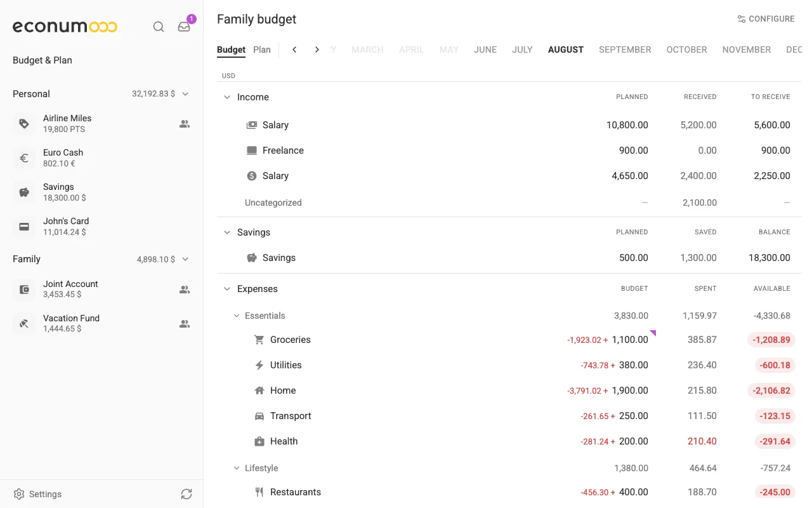Click the Euro Cash currency icon
The height and width of the screenshot is (508, 812).
[24, 158]
